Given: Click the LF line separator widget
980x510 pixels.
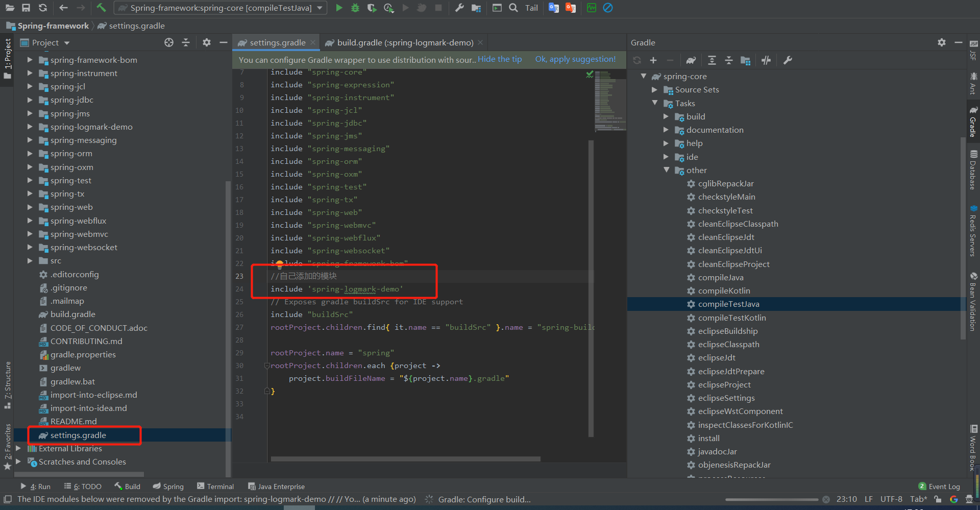Looking at the screenshot, I should pyautogui.click(x=868, y=499).
